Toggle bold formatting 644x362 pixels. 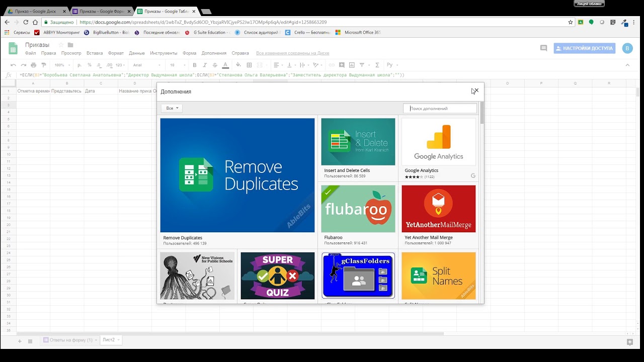point(195,65)
